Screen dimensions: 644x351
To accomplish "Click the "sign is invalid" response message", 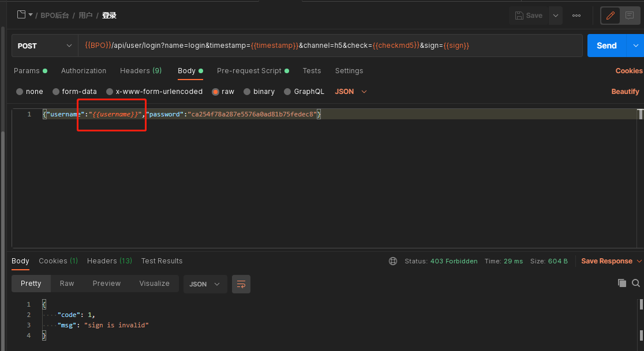I will 117,325.
